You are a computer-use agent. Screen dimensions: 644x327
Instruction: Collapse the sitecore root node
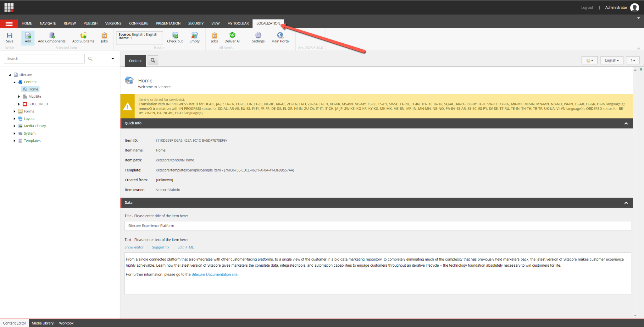point(10,75)
